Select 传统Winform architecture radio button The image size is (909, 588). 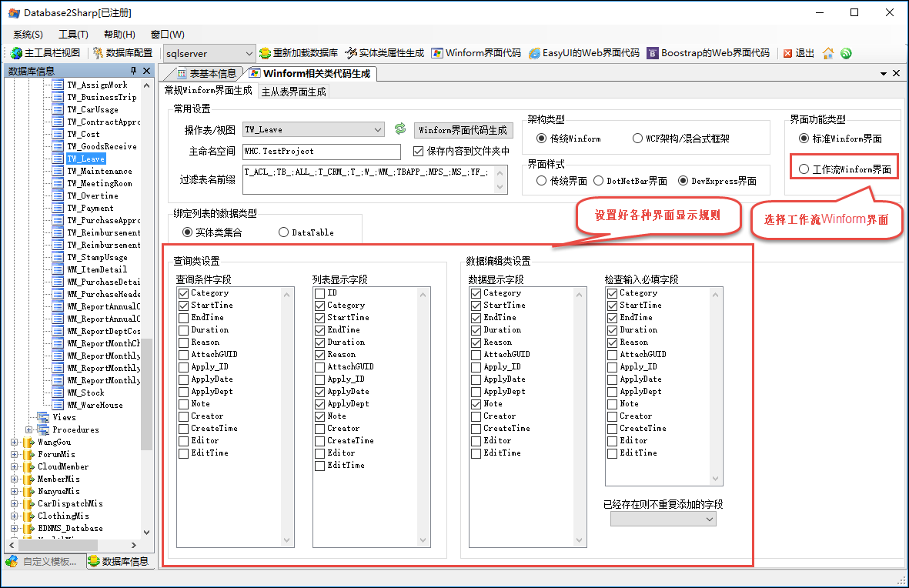click(x=541, y=139)
